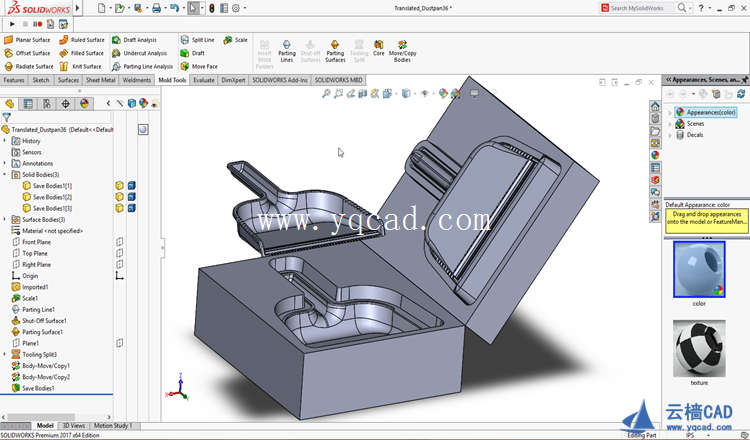This screenshot has width=750, height=440.
Task: Select the checkered texture appearance thumbnail
Action: (699, 349)
